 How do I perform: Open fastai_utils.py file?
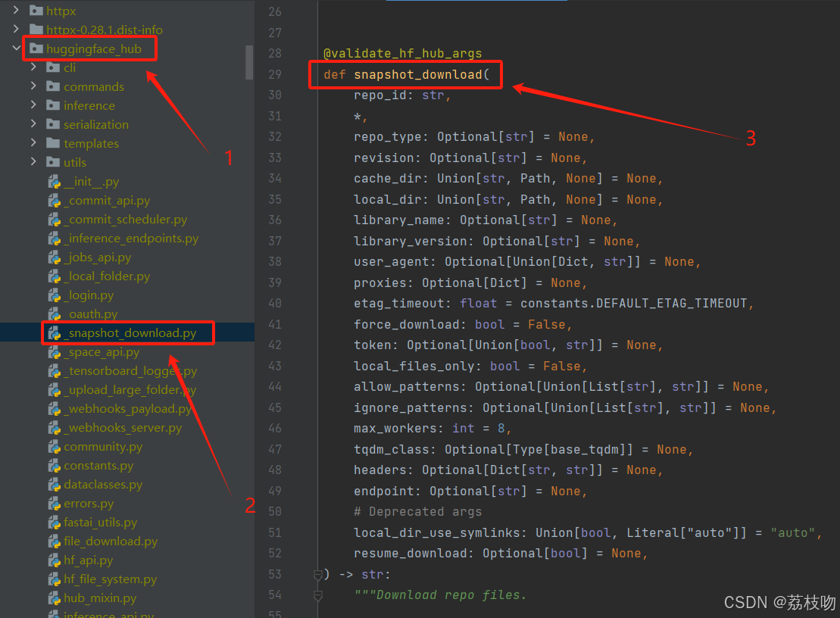pos(100,522)
